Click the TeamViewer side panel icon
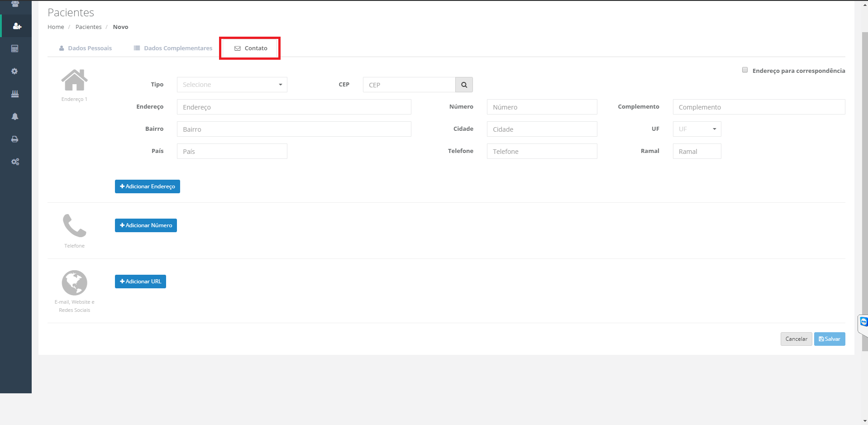 point(863,322)
